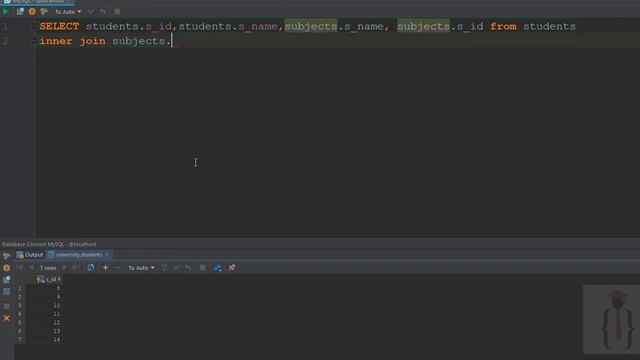The image size is (640, 360).
Task: Click the table layout icon in left strip
Action: 7,291
